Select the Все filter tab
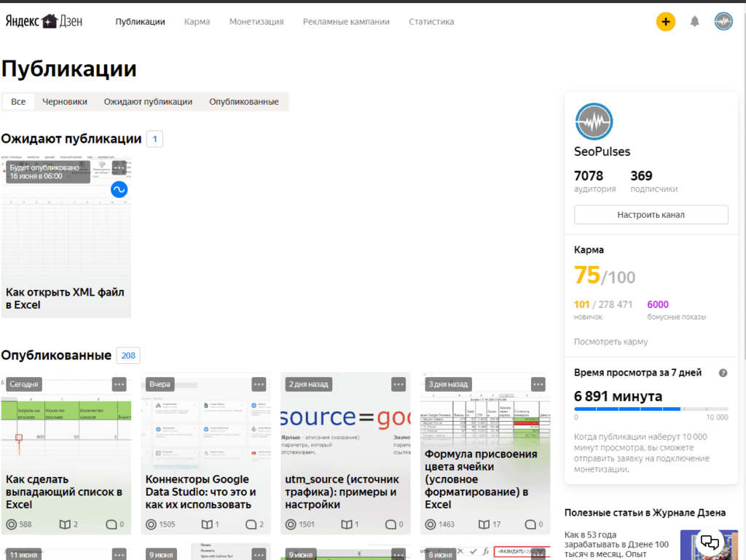Viewport: 746px width, 560px height. [x=18, y=102]
